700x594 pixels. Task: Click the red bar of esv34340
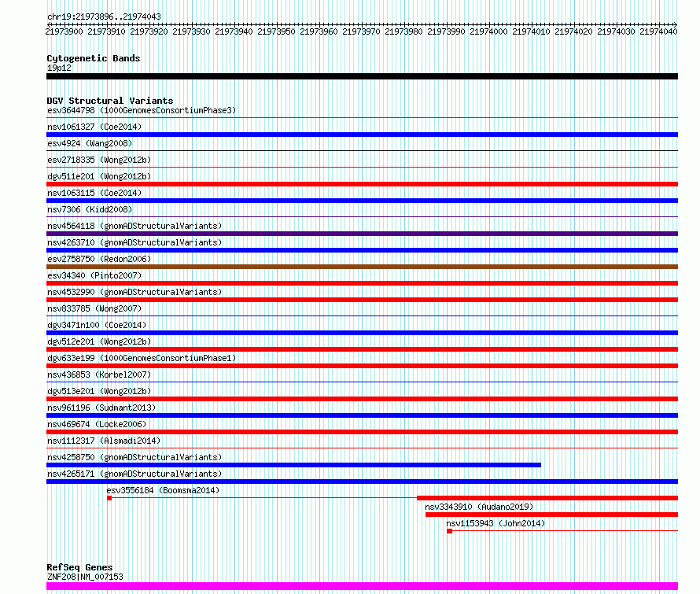point(362,283)
